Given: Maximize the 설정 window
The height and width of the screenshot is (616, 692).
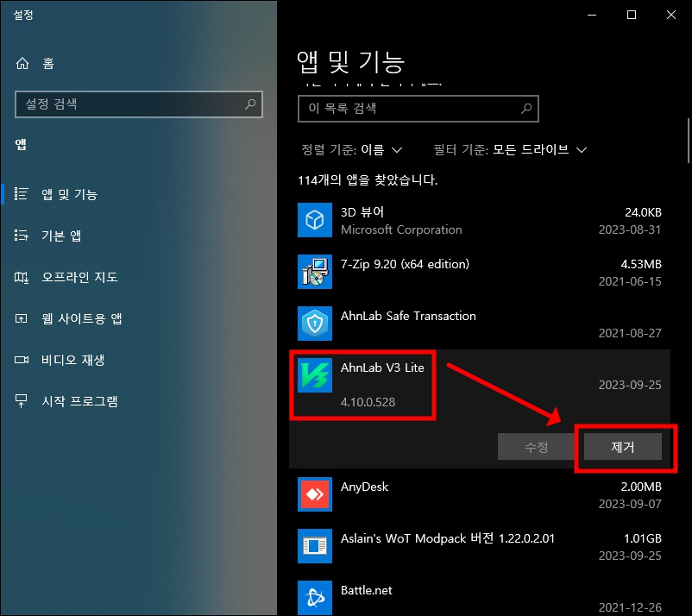Looking at the screenshot, I should pos(632,15).
